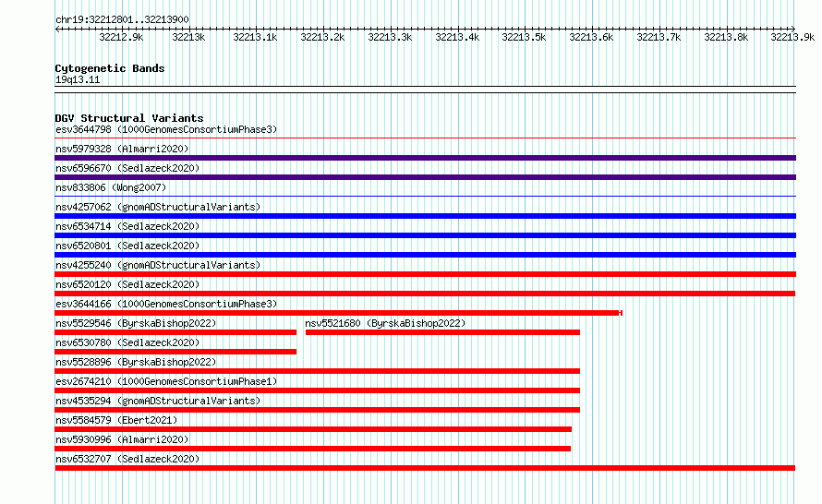Select esv2674210 (1000GenomesConsortiumPhase1) label
This screenshot has width=822, height=504.
pos(166,381)
